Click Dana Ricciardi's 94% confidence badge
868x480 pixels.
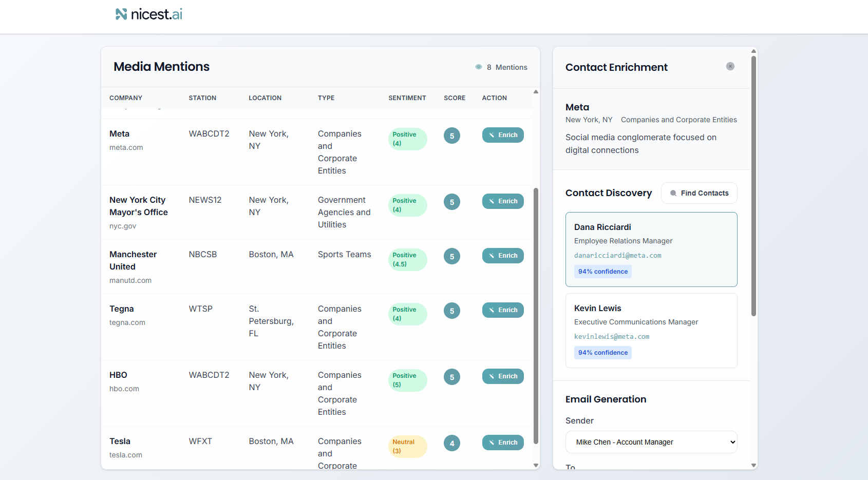(603, 272)
